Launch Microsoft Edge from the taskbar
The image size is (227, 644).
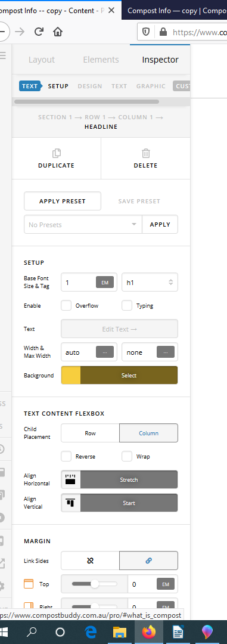[x=91, y=632]
